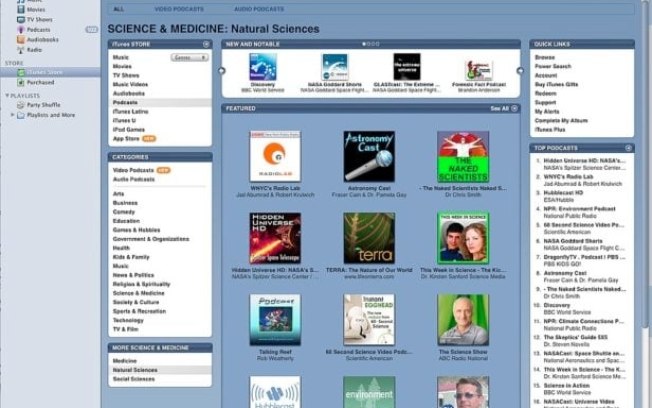Viewport: 652px width, 408px height.
Task: Open top podcast Science in Action
Action: coord(566,386)
